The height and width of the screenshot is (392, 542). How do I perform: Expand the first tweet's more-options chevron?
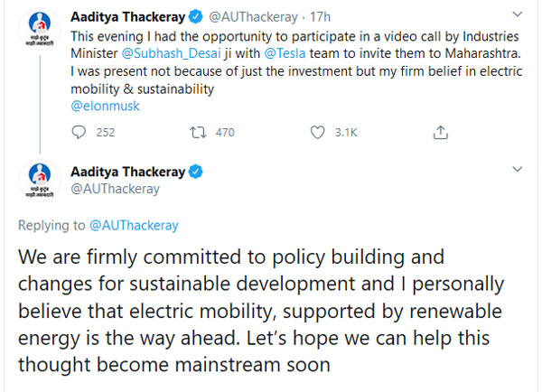click(x=516, y=15)
